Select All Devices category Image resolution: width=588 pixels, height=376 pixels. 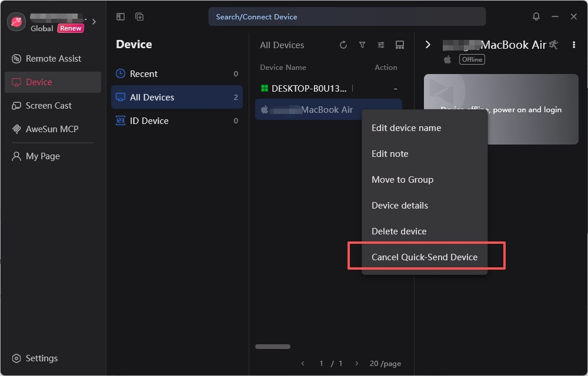(x=177, y=97)
